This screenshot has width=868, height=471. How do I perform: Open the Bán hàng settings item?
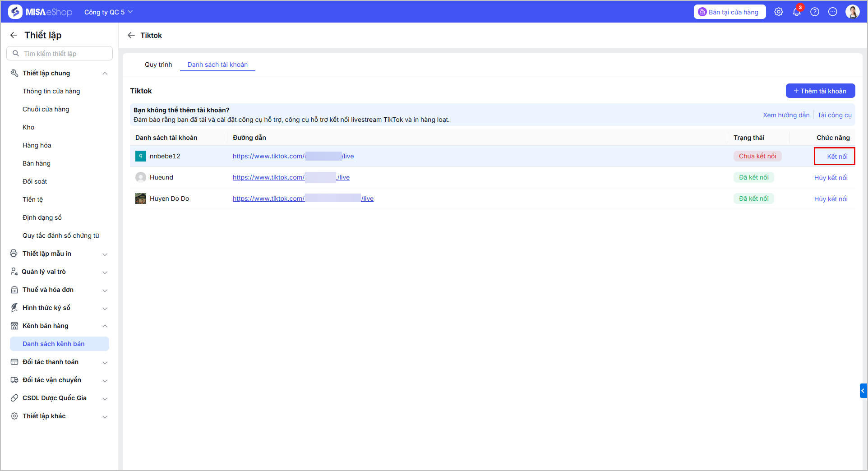point(37,163)
